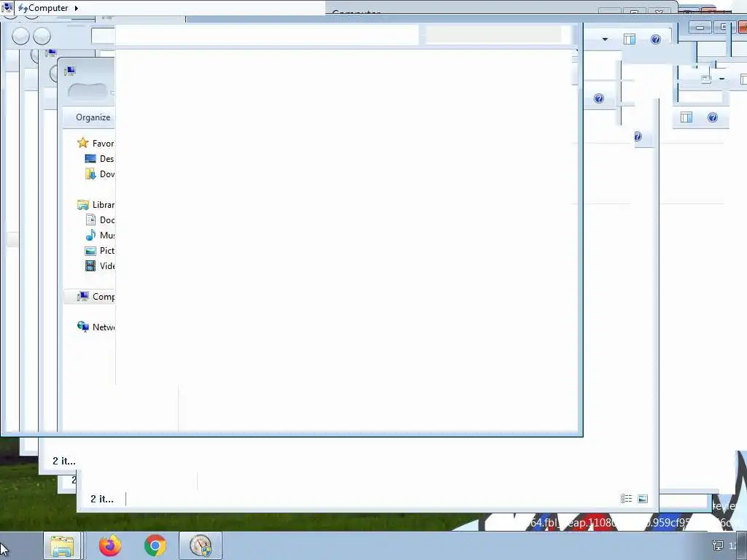Click the '2 it...' status text beside the view icons
Image resolution: width=747 pixels, height=560 pixels.
[x=102, y=499]
